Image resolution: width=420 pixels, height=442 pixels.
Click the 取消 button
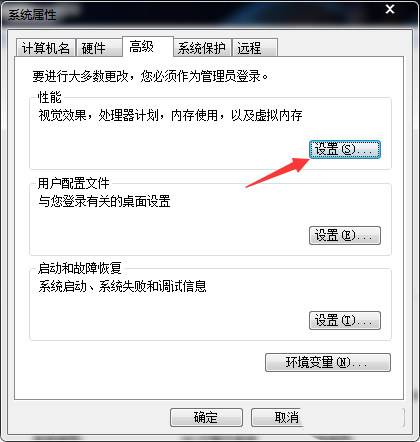coord(277,417)
